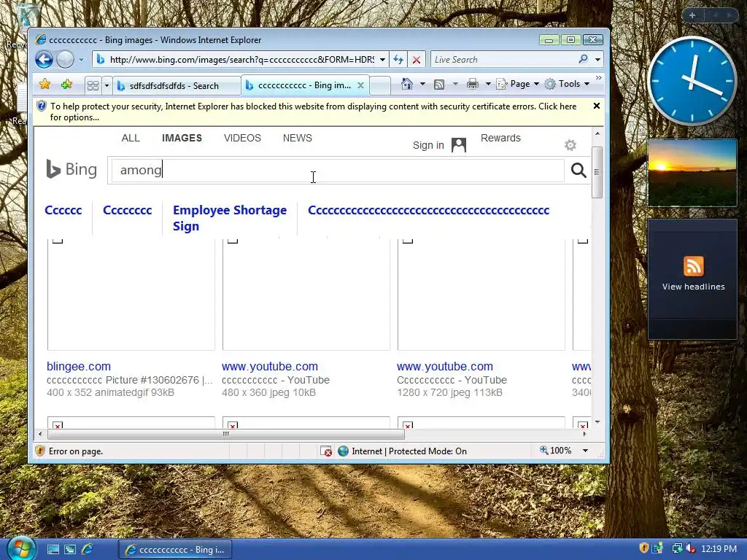Image resolution: width=747 pixels, height=560 pixels.
Task: Click the IE Forward arrow button
Action: click(65, 60)
